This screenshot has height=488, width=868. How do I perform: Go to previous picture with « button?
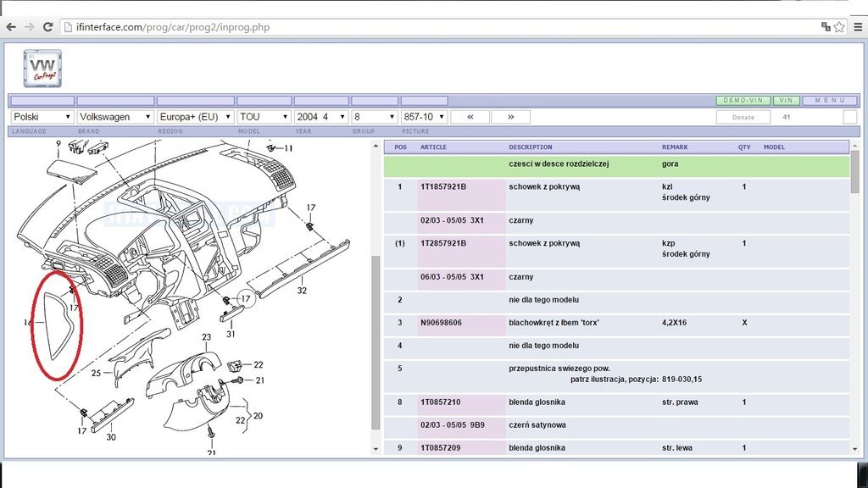coord(470,117)
